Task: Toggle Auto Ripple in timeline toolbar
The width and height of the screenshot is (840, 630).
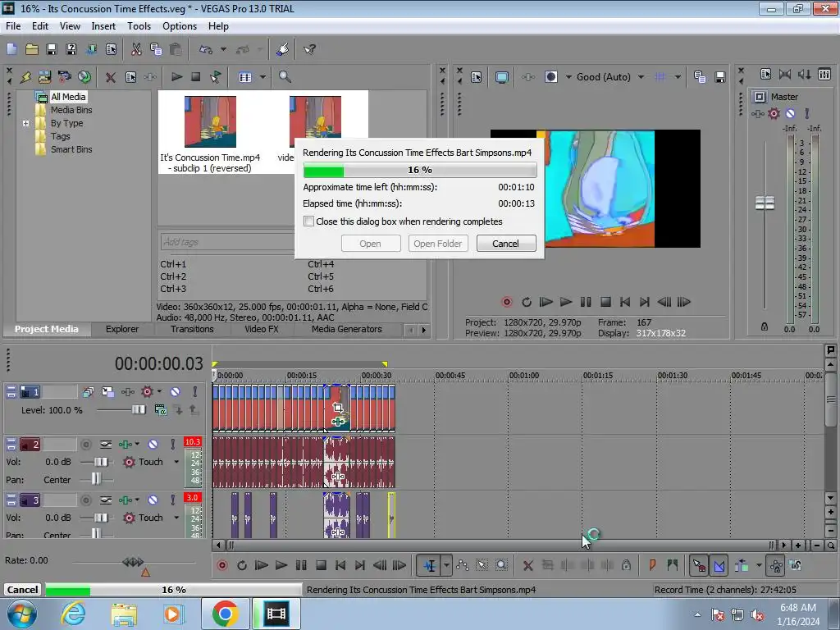Action: [742, 565]
